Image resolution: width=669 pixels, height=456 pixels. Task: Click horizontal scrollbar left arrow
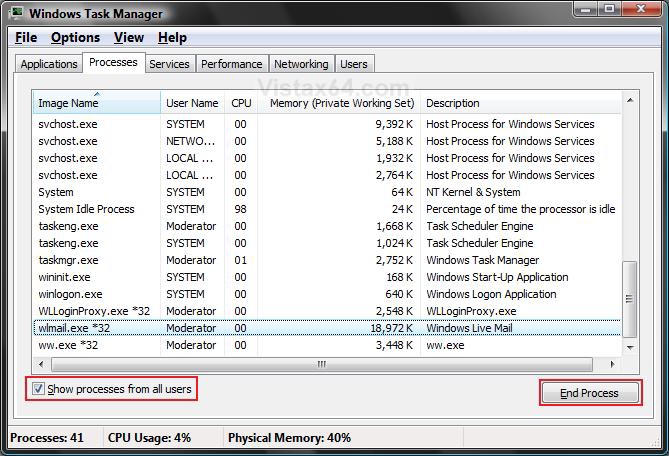click(41, 364)
